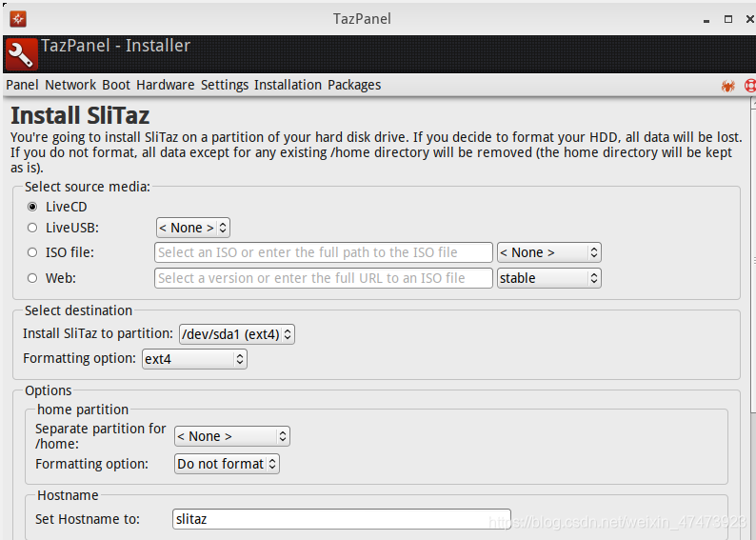This screenshot has height=540, width=756.
Task: Open the Hardware menu
Action: (x=166, y=85)
